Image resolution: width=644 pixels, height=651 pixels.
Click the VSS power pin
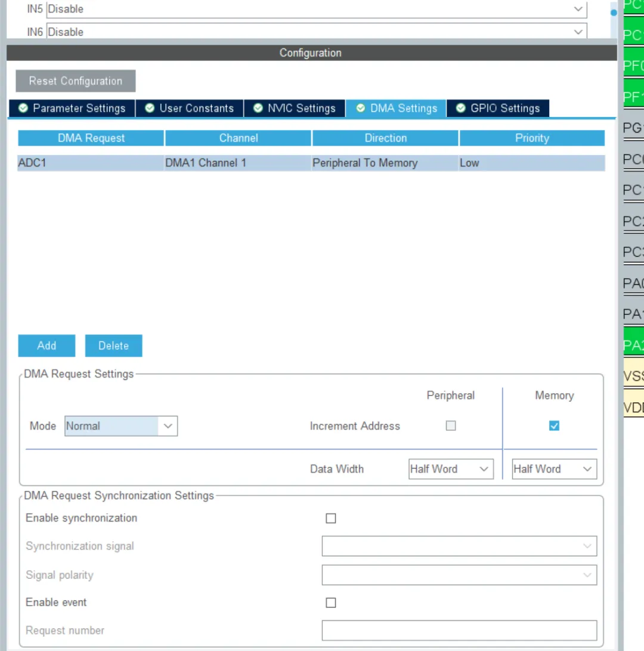[633, 376]
